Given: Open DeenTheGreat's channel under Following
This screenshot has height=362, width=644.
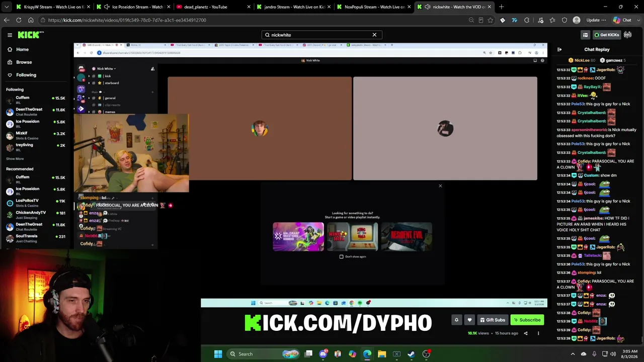Looking at the screenshot, I should pos(36,111).
